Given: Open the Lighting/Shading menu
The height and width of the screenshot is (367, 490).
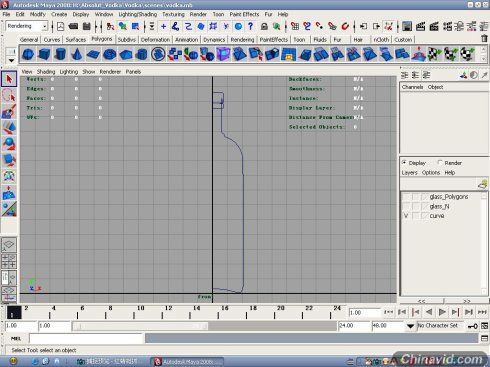Looking at the screenshot, I should (x=138, y=14).
